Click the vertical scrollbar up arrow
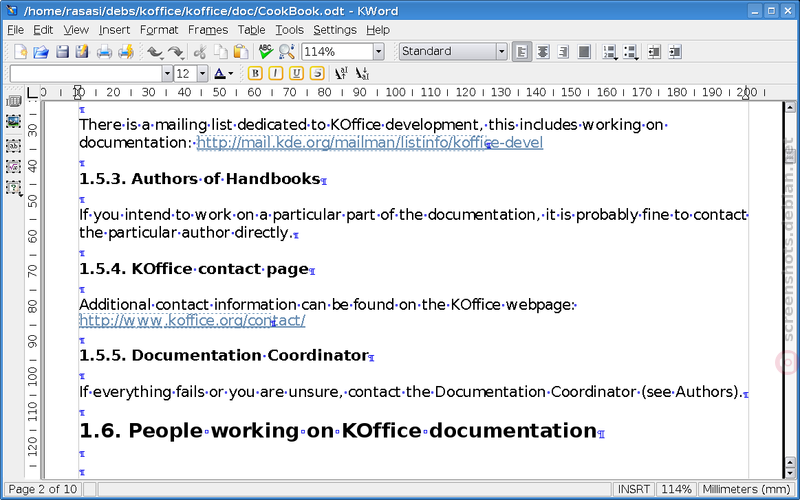Screen dimensions: 800x500 (x=790, y=107)
